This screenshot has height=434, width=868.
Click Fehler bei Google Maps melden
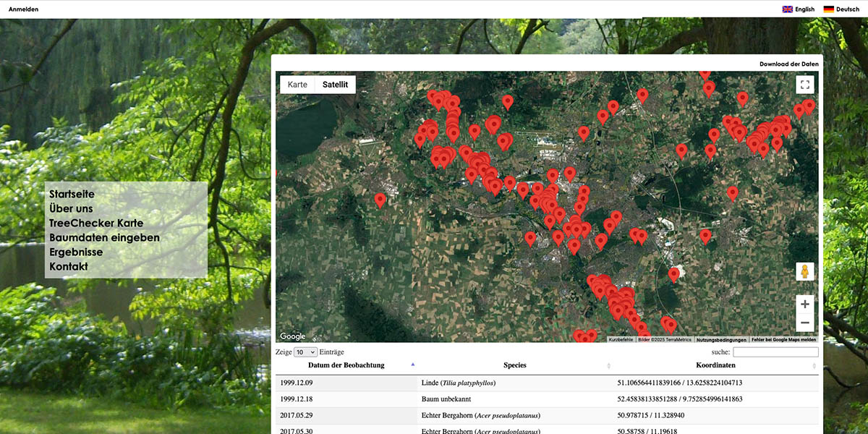click(783, 339)
